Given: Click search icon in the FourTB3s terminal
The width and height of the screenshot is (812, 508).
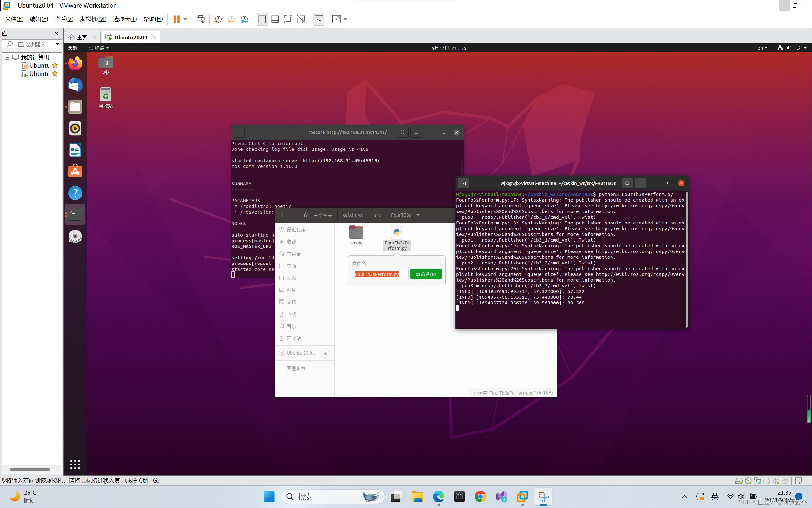Looking at the screenshot, I should pyautogui.click(x=627, y=183).
